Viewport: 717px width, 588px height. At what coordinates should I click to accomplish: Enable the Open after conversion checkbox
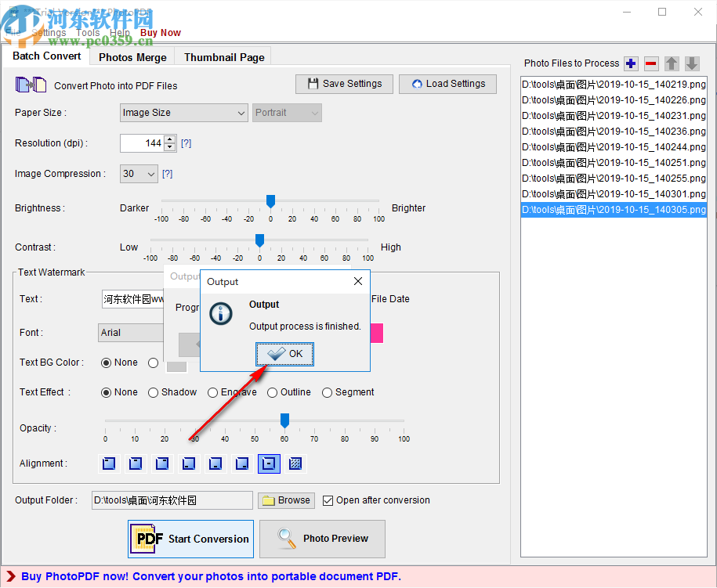click(x=328, y=500)
